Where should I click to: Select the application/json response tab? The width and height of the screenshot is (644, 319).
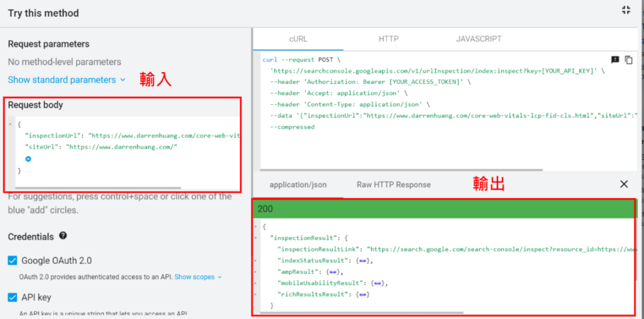tap(298, 185)
